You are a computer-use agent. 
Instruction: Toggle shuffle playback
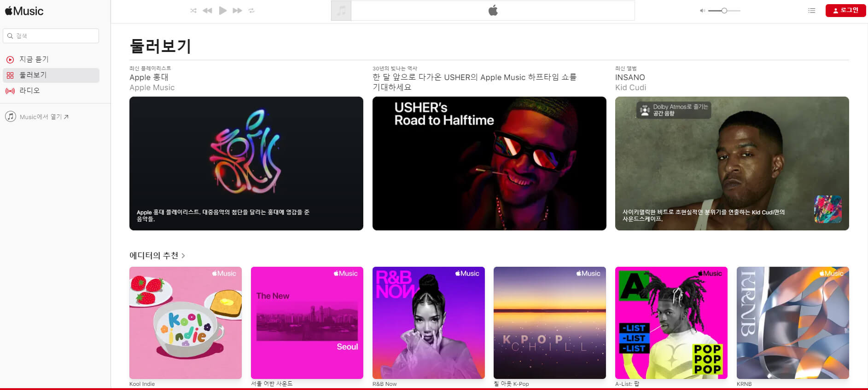[193, 11]
